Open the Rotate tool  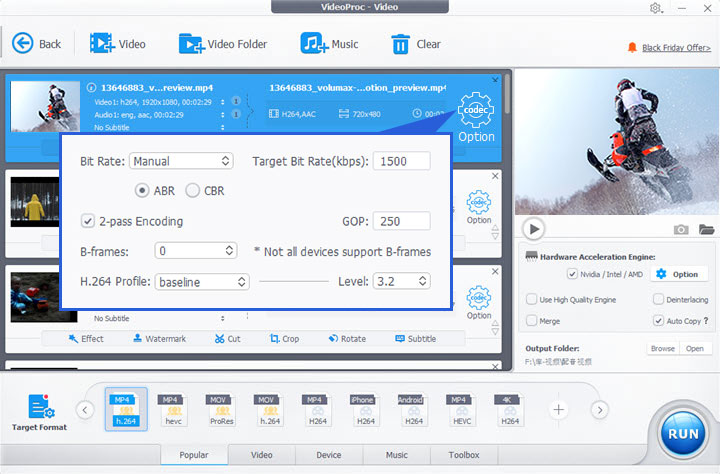tap(347, 339)
